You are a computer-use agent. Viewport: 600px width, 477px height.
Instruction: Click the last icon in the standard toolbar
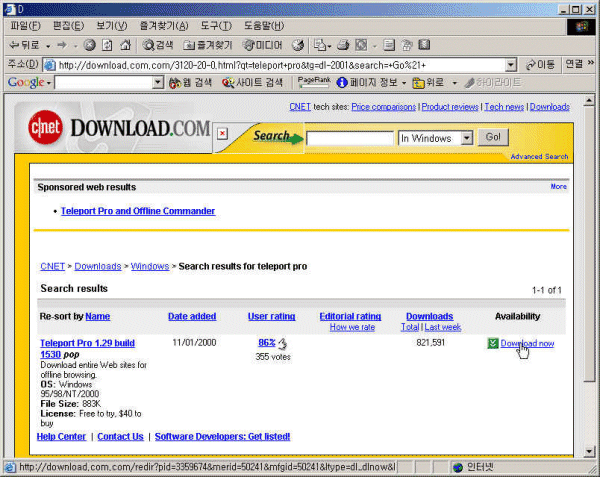pos(424,45)
